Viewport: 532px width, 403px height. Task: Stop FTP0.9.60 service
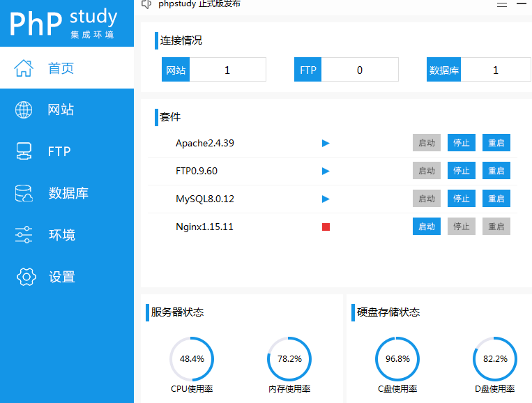(x=462, y=171)
